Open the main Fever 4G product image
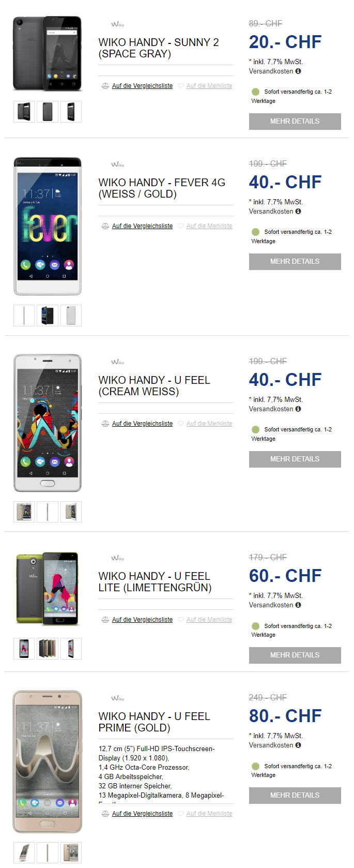This screenshot has height=868, width=354. (x=48, y=227)
